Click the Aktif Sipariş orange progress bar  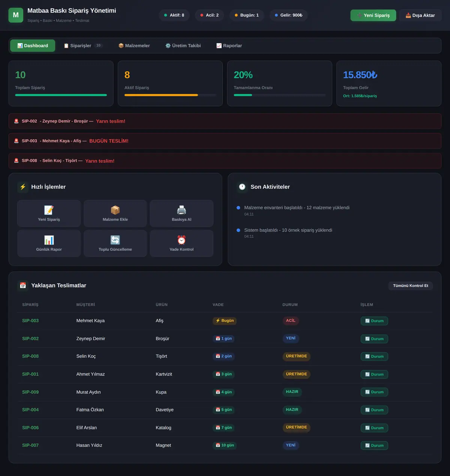(170, 95)
